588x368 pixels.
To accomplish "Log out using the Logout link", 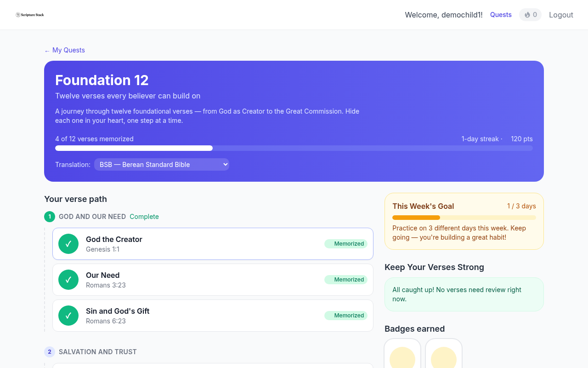I will (x=561, y=15).
